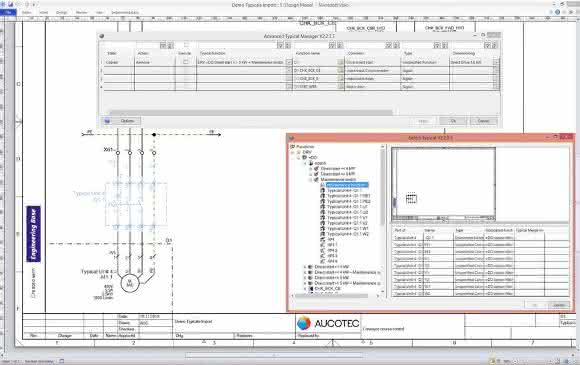Select the Maintenance switch tree item
Image resolution: width=580 pixels, height=365 pixels.
(x=338, y=179)
